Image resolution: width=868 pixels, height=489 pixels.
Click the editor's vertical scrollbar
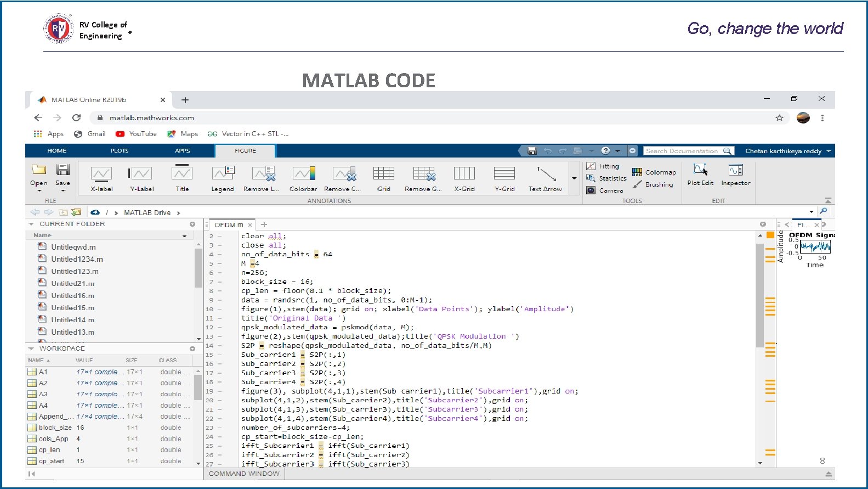pyautogui.click(x=760, y=296)
